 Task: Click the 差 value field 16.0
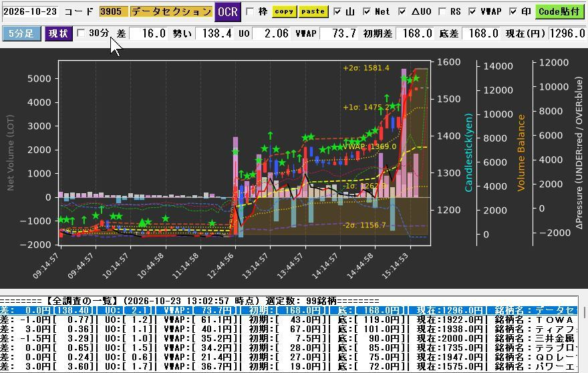[x=149, y=33]
